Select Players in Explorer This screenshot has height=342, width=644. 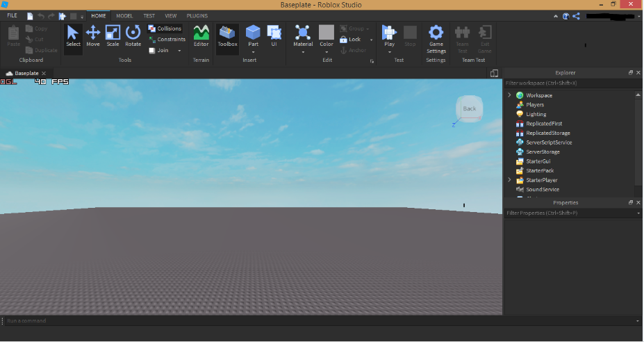(x=535, y=105)
